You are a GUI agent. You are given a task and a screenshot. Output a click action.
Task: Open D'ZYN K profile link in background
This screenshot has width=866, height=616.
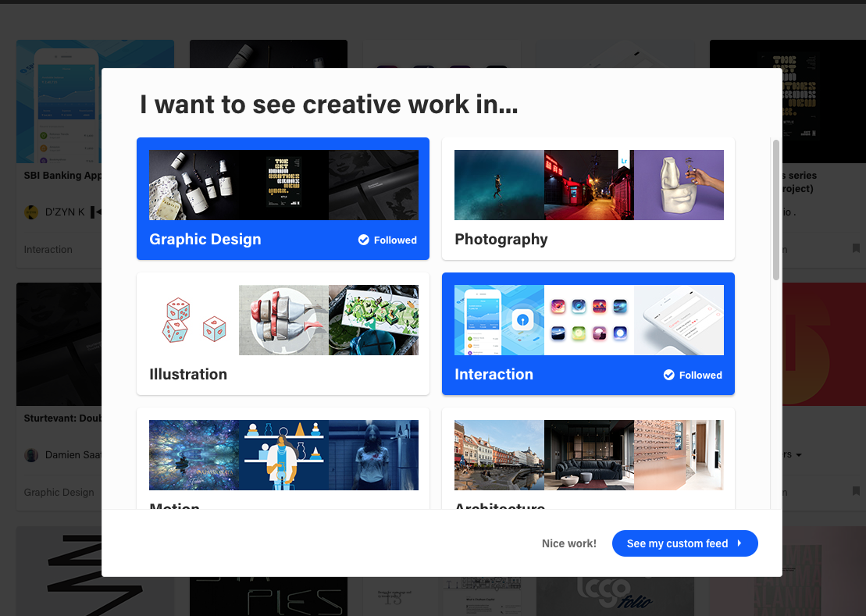click(x=65, y=212)
